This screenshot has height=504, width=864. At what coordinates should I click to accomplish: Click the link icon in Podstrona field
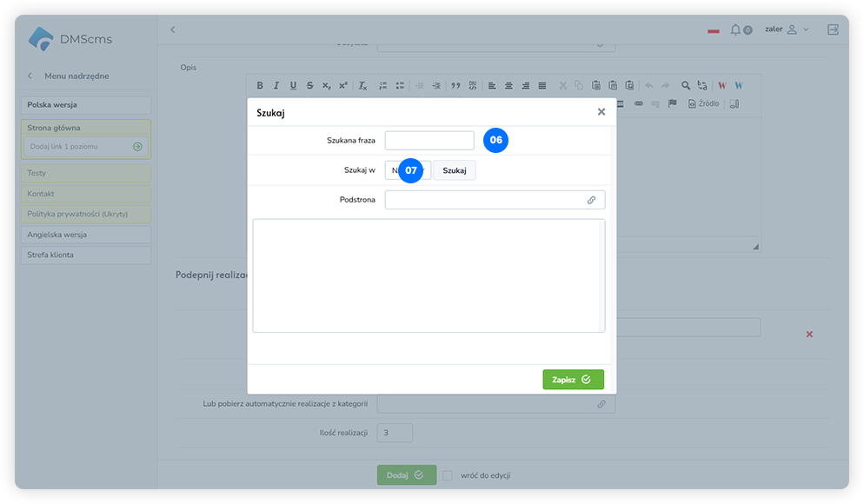591,200
